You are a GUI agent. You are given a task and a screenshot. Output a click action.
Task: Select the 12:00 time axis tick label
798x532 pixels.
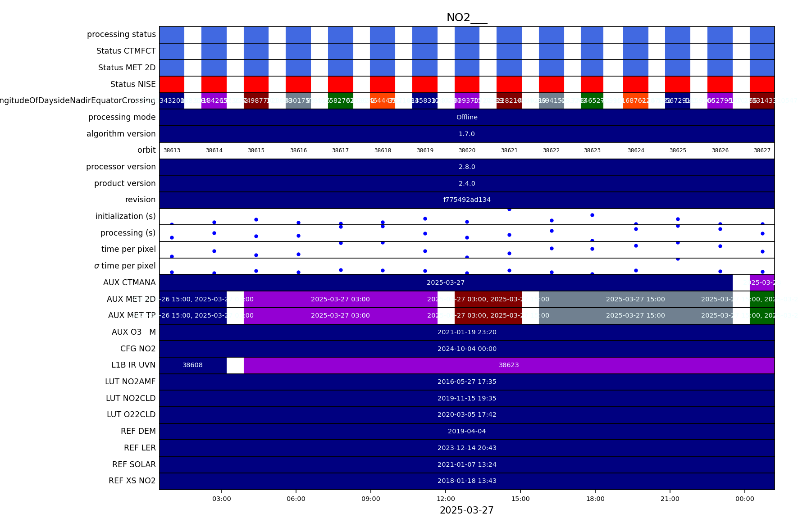(x=446, y=499)
